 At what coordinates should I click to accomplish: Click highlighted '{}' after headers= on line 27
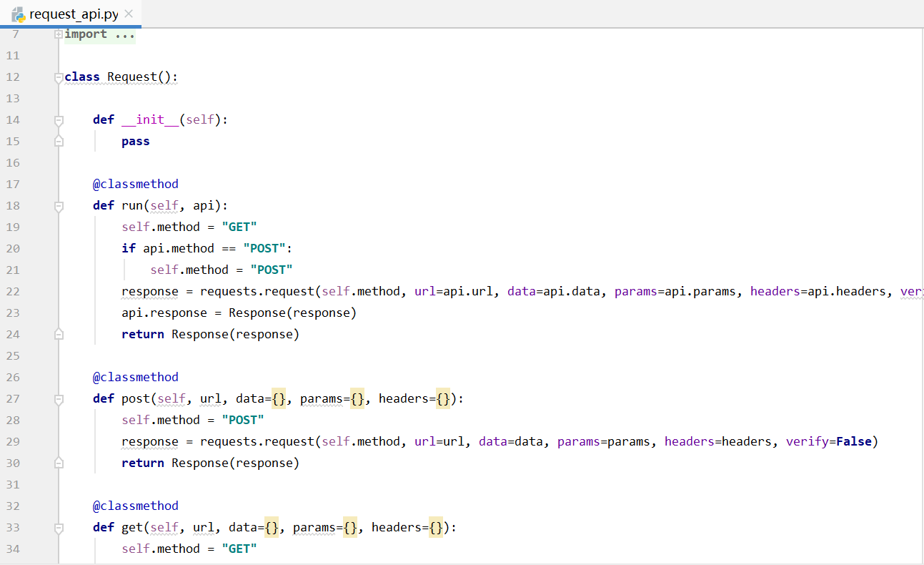(443, 398)
